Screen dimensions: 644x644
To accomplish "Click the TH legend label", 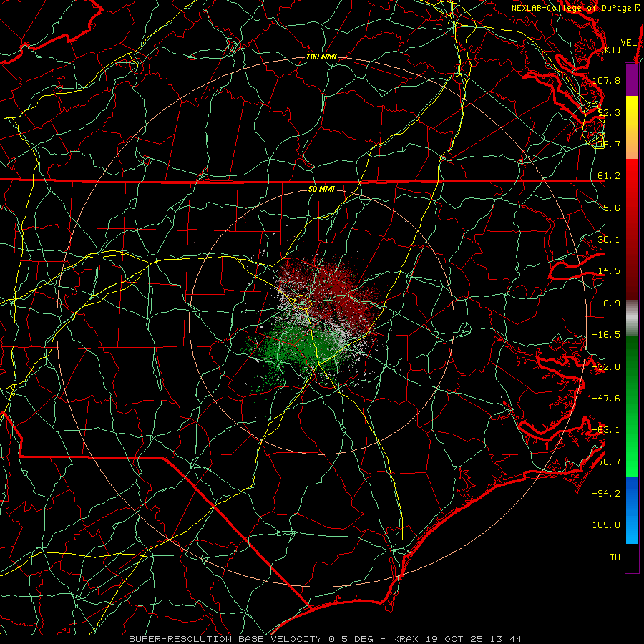I will (x=615, y=557).
